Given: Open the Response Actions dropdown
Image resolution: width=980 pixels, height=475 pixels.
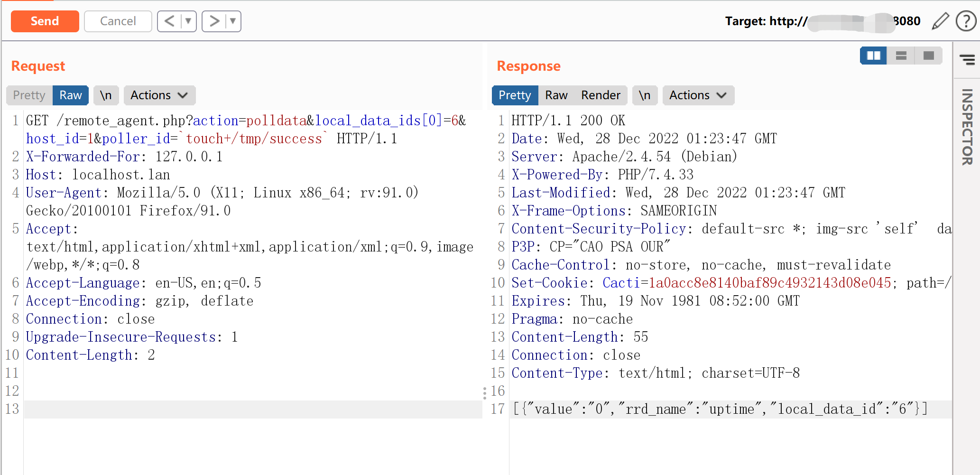Looking at the screenshot, I should (x=698, y=95).
